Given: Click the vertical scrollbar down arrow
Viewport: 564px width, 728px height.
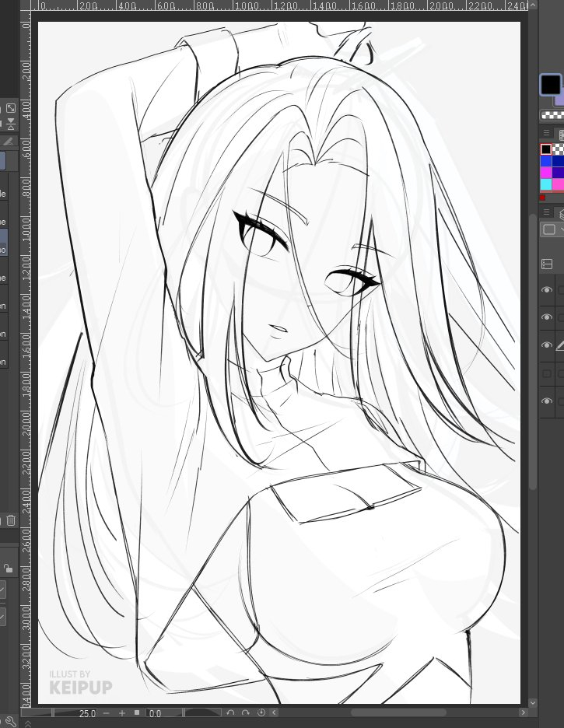Looking at the screenshot, I should (x=532, y=702).
